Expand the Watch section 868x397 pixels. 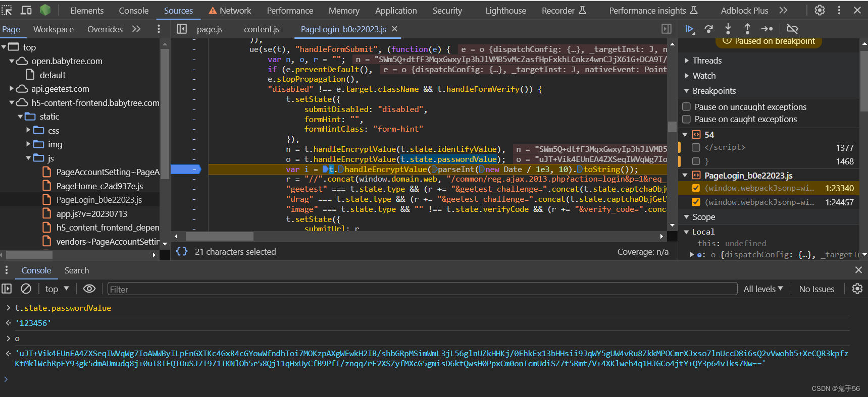[x=687, y=76]
